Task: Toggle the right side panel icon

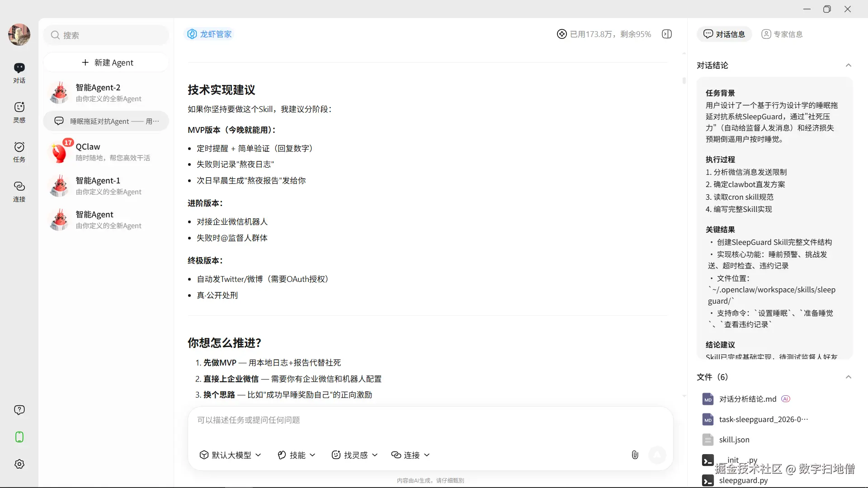Action: click(667, 34)
